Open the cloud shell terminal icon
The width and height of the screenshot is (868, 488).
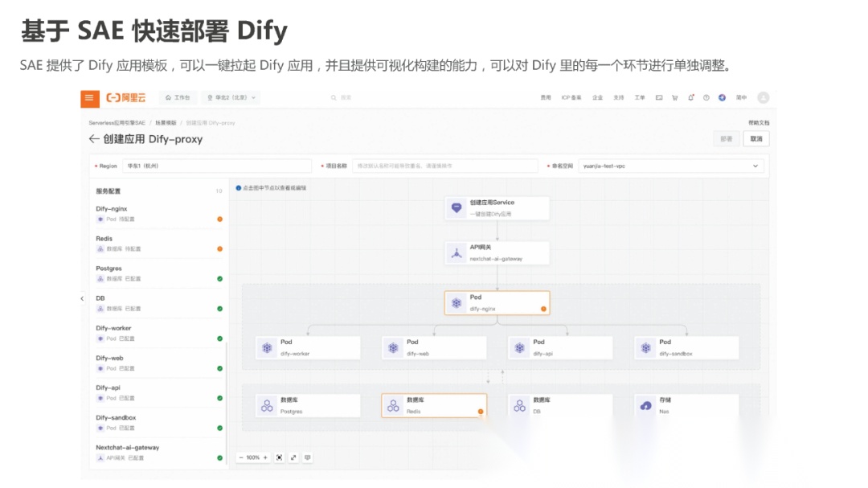(x=659, y=97)
